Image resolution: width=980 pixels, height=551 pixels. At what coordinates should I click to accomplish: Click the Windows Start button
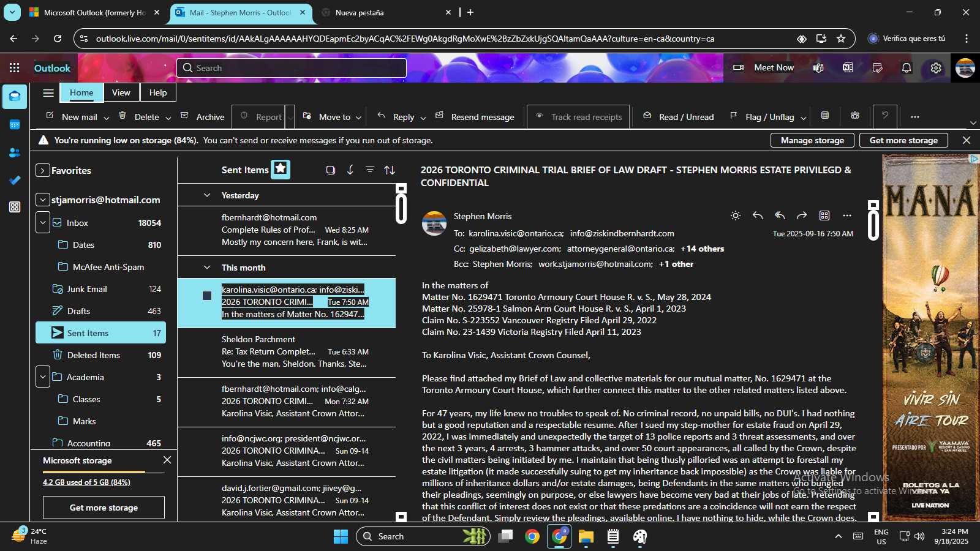(x=341, y=536)
